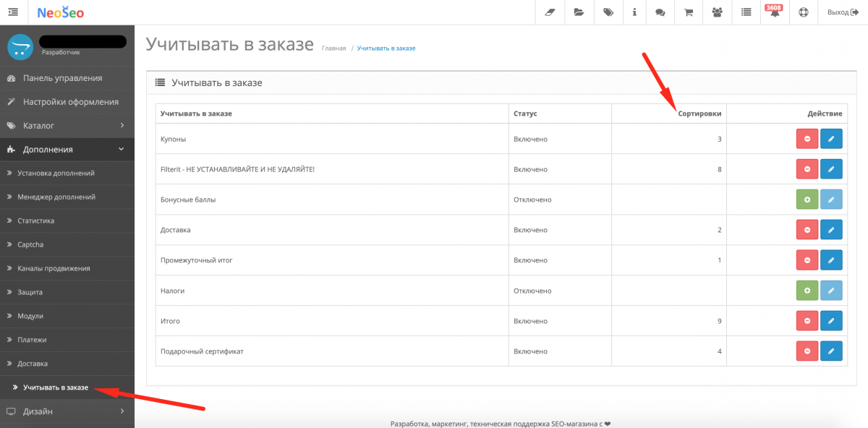Image resolution: width=868 pixels, height=428 pixels.
Task: Click the tags icon in top toolbar
Action: coord(608,12)
